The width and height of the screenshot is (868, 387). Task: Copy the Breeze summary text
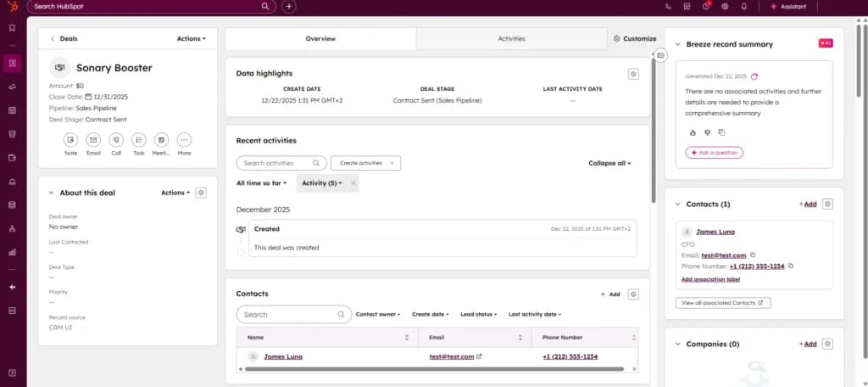coord(721,132)
